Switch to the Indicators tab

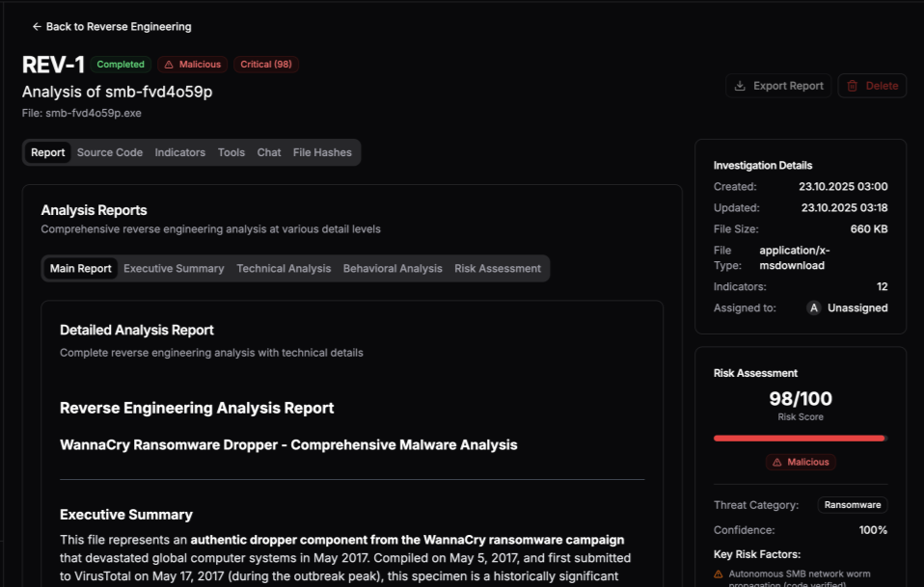[179, 152]
